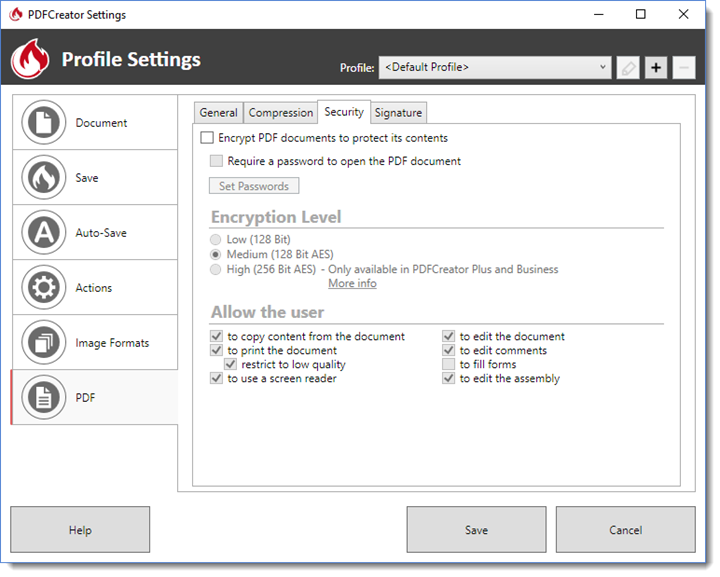Viewport: 720px width, 577px height.
Task: Click the Image Formats label in sidebar
Action: point(112,343)
